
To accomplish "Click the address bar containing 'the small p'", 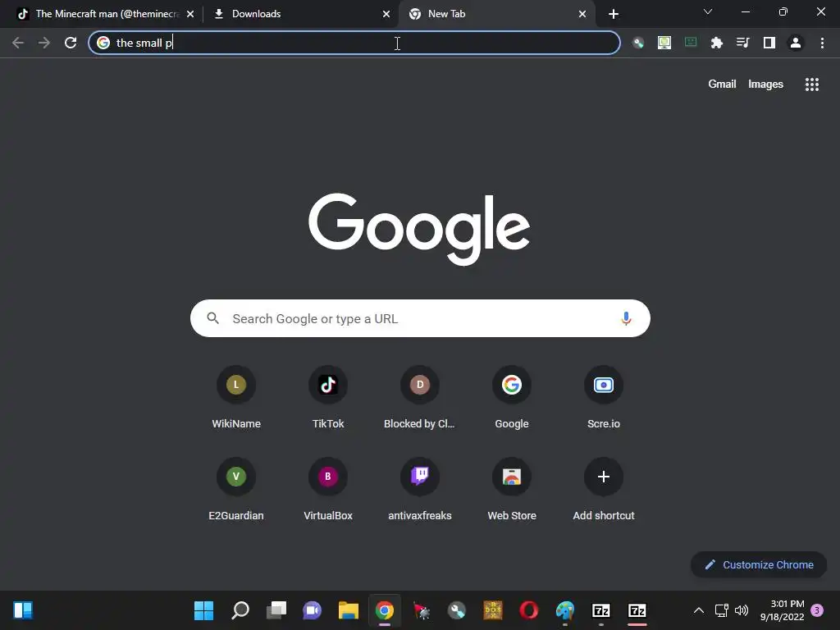I will click(x=354, y=43).
